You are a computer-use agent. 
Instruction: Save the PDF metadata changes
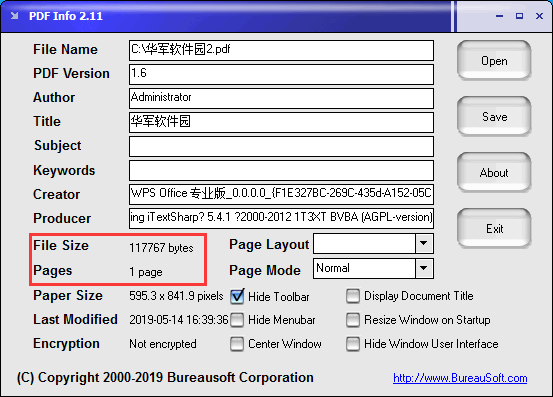pos(494,116)
